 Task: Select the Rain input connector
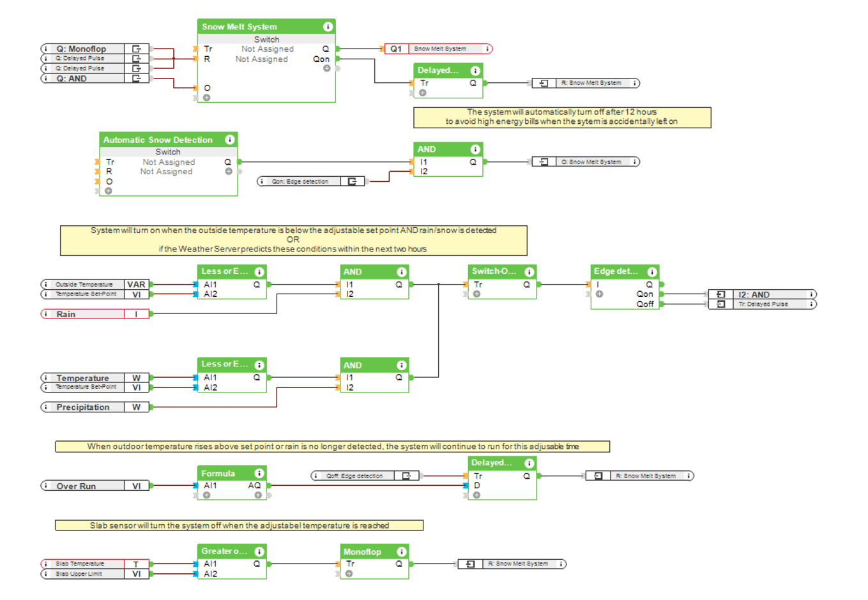click(x=95, y=314)
